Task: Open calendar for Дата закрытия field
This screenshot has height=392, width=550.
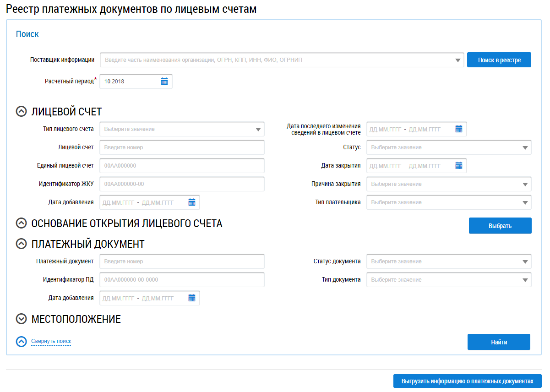Action: [x=458, y=166]
